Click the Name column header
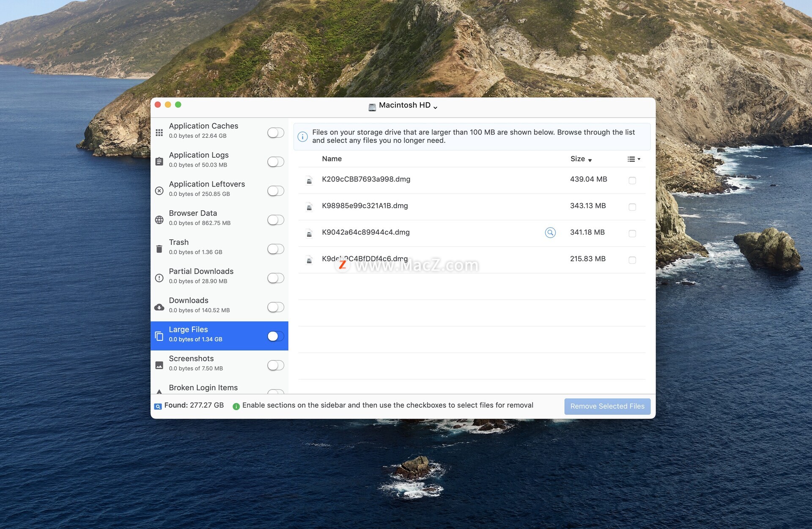The width and height of the screenshot is (812, 529). (x=332, y=159)
